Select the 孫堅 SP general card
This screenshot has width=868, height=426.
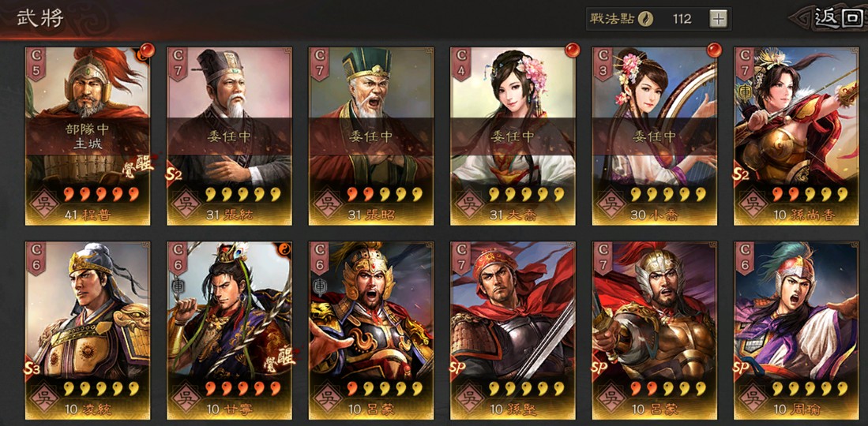tap(513, 331)
